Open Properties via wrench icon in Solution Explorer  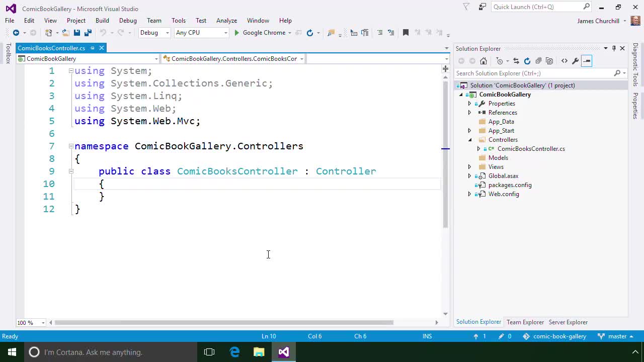pos(576,61)
